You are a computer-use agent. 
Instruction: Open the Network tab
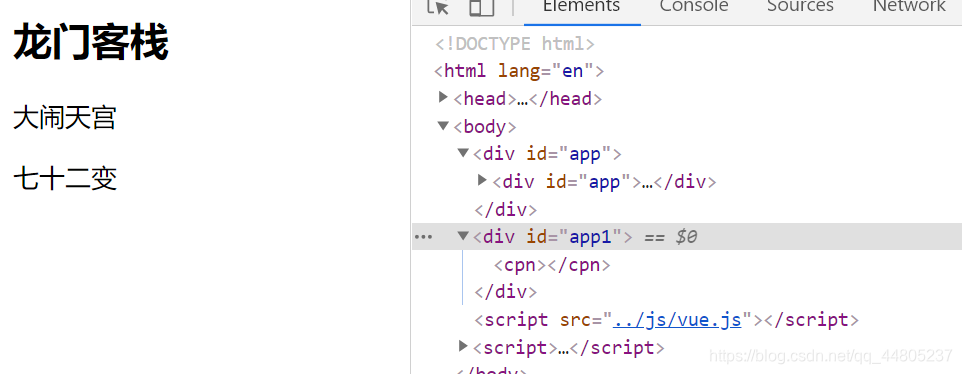(909, 6)
